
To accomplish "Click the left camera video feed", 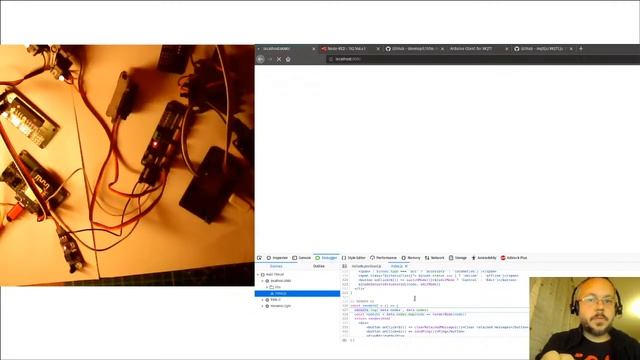I will tap(127, 165).
